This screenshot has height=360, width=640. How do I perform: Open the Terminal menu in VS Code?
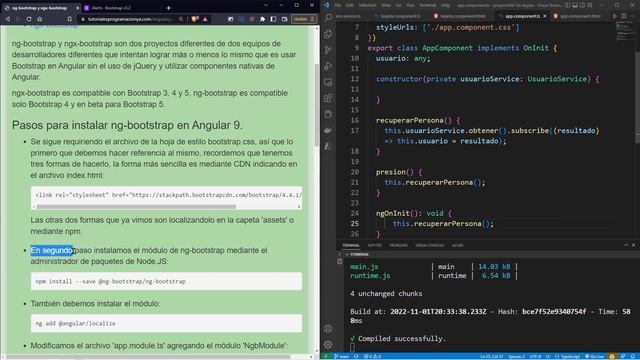tap(428, 5)
